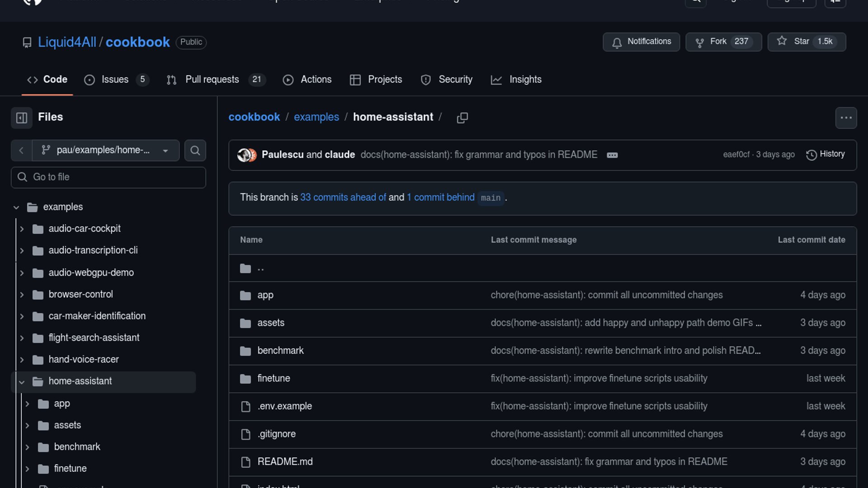The image size is (868, 488).
Task: Expand the commit message ellipsis
Action: (x=612, y=155)
